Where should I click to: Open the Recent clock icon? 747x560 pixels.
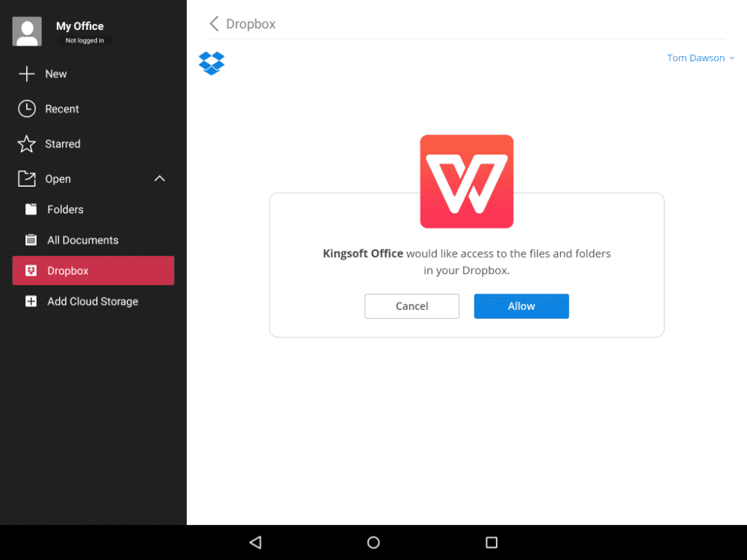pos(27,108)
